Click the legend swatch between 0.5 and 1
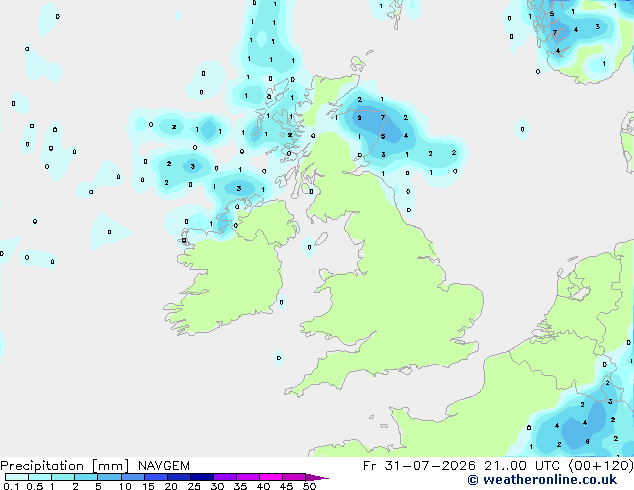Viewport: 634px width, 490px height. pos(40,477)
